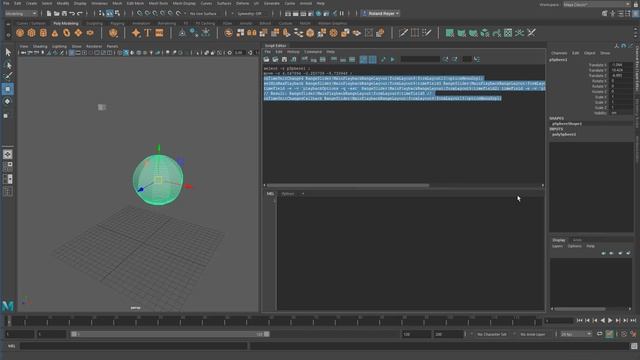Image resolution: width=640 pixels, height=360 pixels.
Task: Click polySphere1 under INPUTS
Action: [564, 134]
